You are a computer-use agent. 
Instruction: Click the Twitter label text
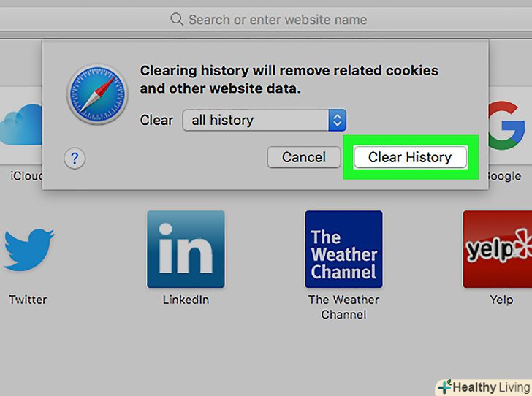tap(28, 300)
